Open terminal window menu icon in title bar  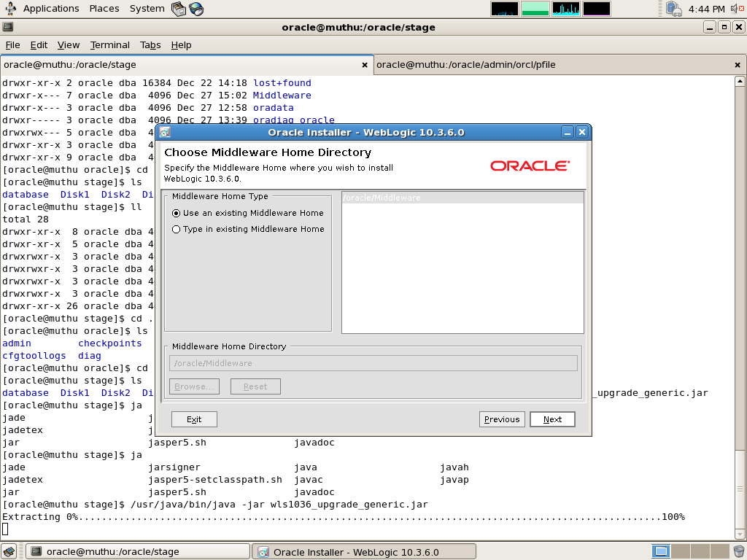[7, 27]
